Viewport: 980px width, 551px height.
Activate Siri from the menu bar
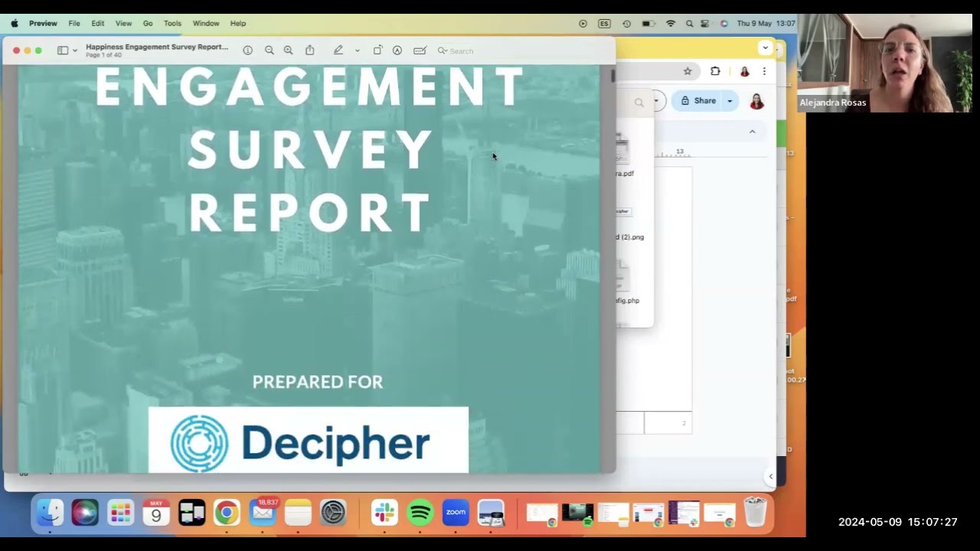(x=724, y=24)
